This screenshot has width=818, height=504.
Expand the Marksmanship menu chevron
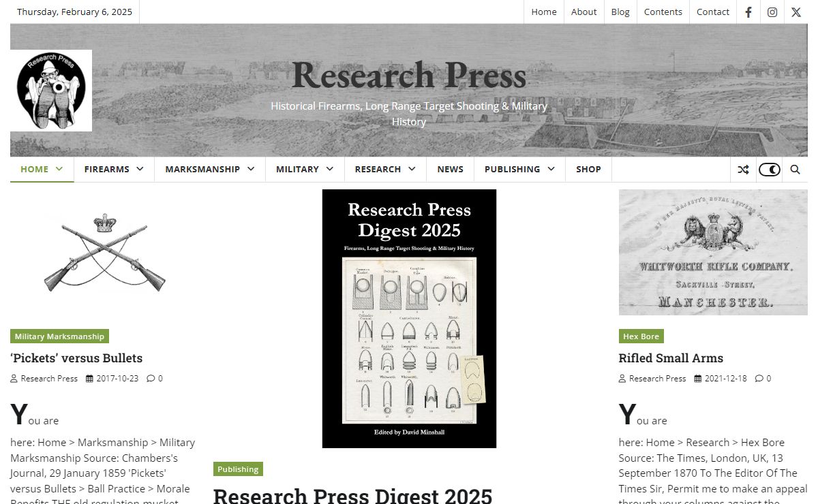tap(251, 169)
